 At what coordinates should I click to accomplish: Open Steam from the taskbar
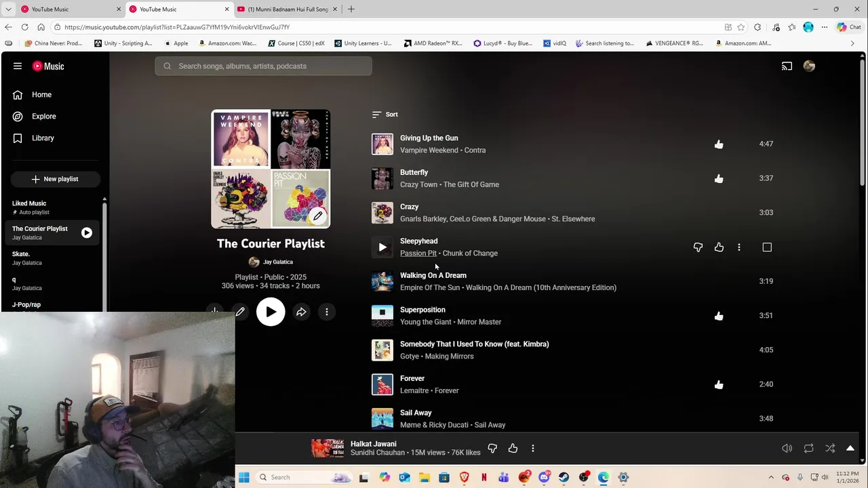(x=564, y=477)
